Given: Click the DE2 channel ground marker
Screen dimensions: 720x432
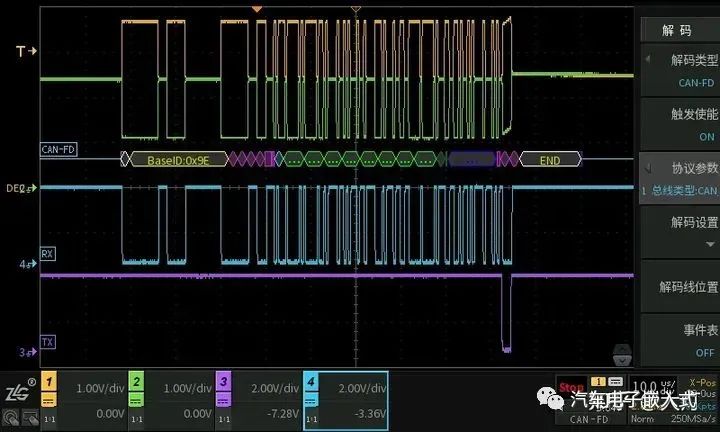Looking at the screenshot, I should [21, 188].
